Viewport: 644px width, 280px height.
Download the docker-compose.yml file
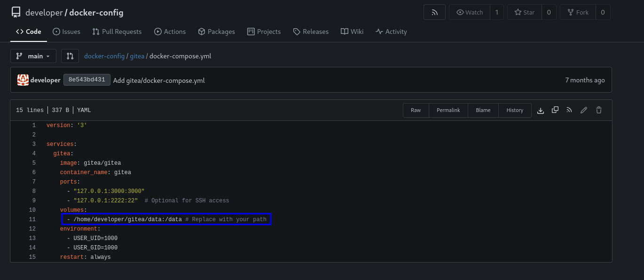tap(541, 110)
